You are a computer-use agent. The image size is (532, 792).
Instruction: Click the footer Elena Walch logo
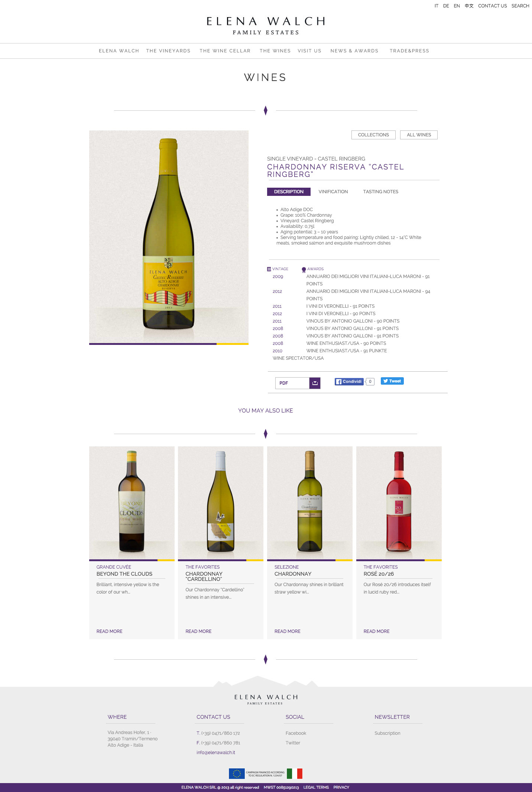click(266, 699)
